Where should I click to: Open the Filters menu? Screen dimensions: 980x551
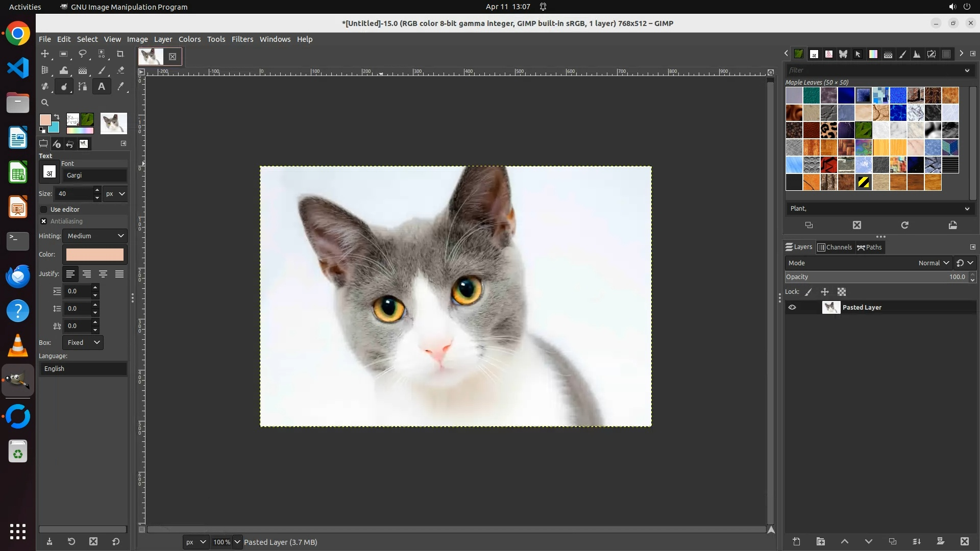point(242,39)
